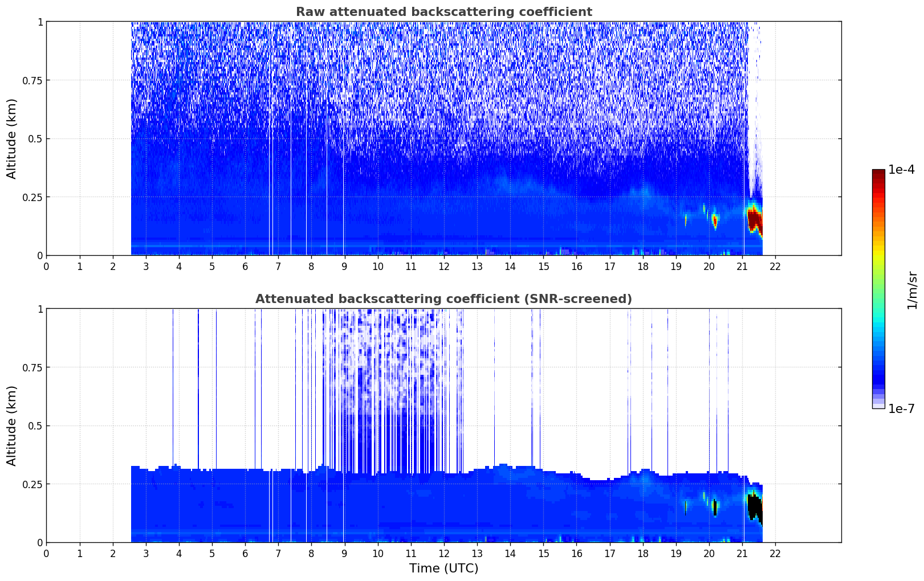Click the '1/m/sr' colorbar units label

click(x=912, y=290)
